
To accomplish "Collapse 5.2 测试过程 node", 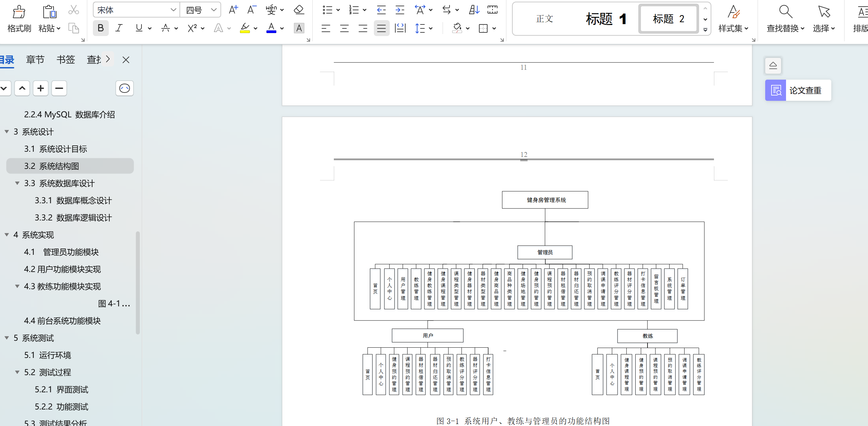I will 17,372.
